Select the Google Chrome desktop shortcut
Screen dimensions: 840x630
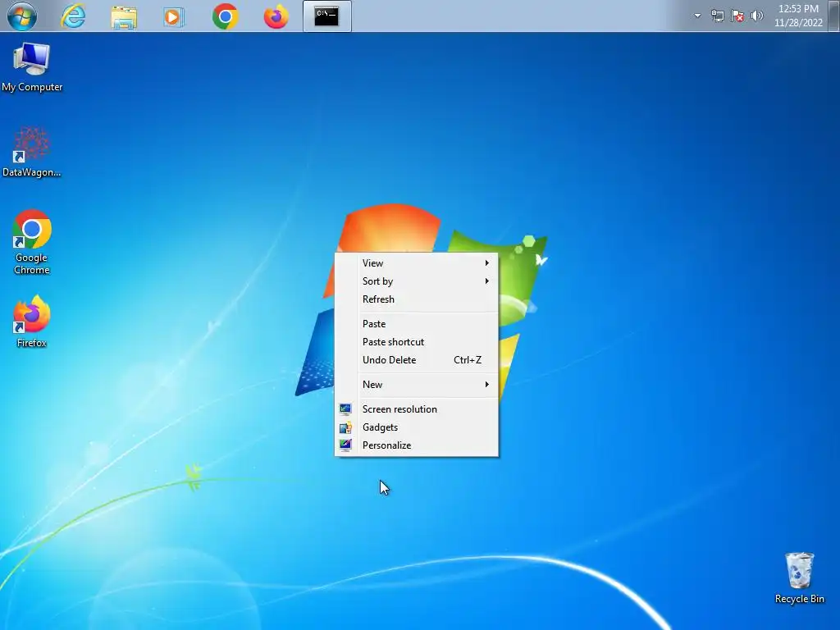click(x=32, y=242)
